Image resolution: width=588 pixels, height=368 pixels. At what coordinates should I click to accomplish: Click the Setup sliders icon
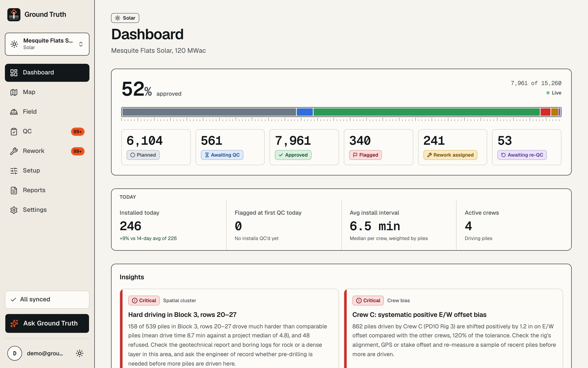click(14, 171)
